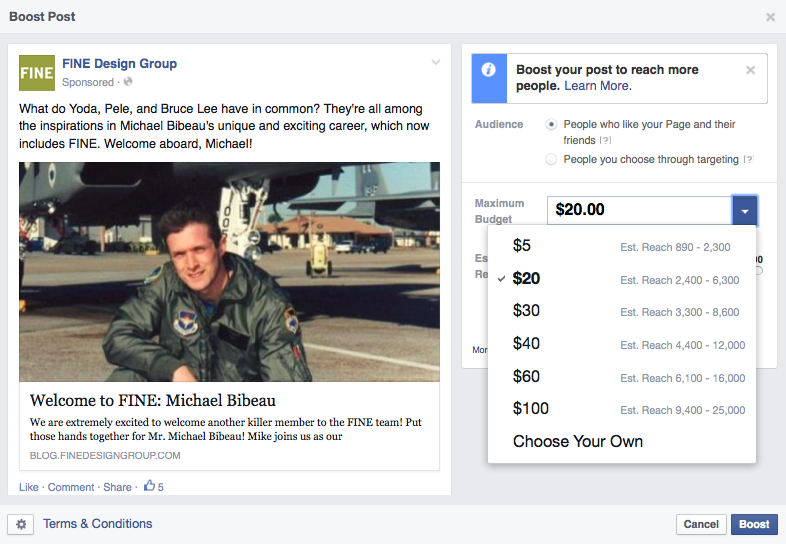Image resolution: width=786 pixels, height=544 pixels.
Task: Choose the $5 budget option
Action: [x=521, y=246]
